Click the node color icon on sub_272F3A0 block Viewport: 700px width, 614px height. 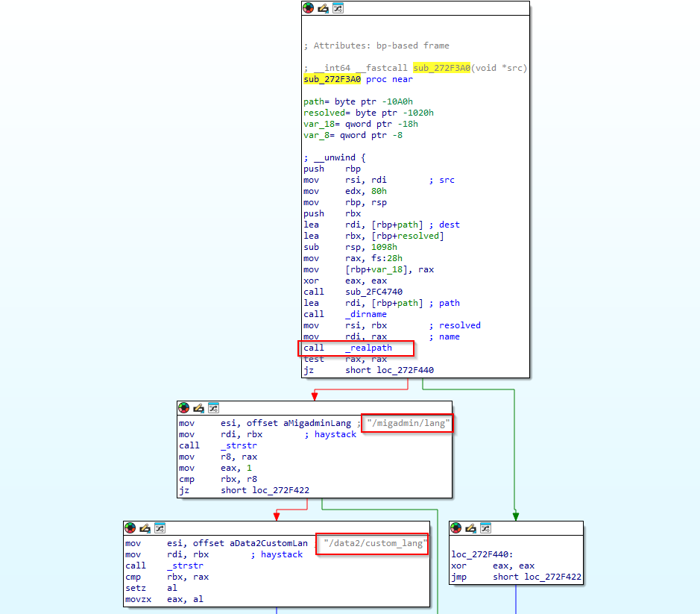pyautogui.click(x=309, y=8)
